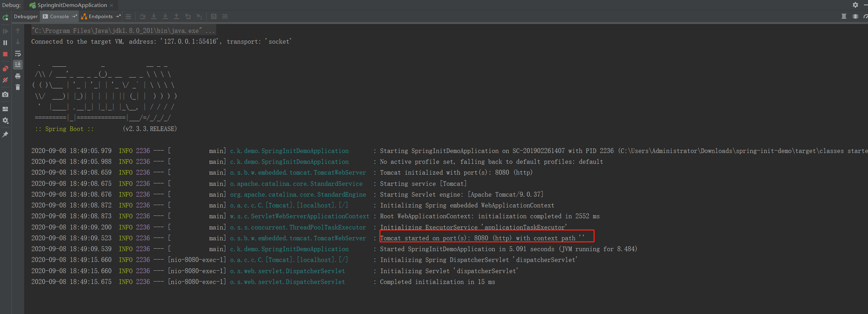Click the 'Debug:' tool window label

pos(11,5)
